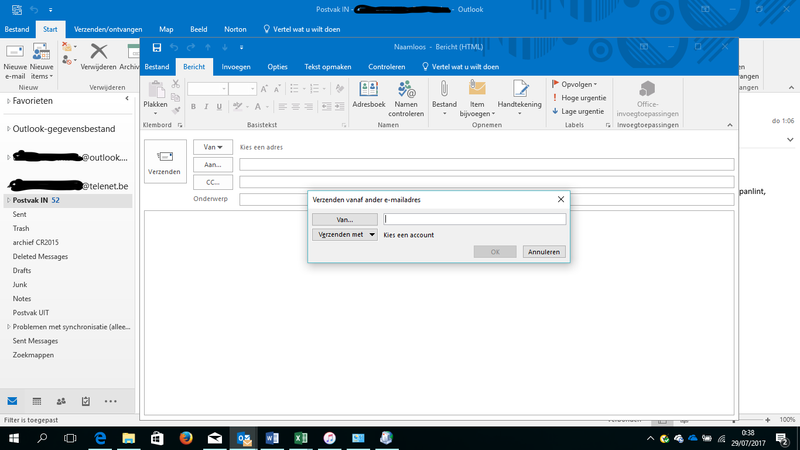Open the Verzenden met dropdown

tap(345, 235)
